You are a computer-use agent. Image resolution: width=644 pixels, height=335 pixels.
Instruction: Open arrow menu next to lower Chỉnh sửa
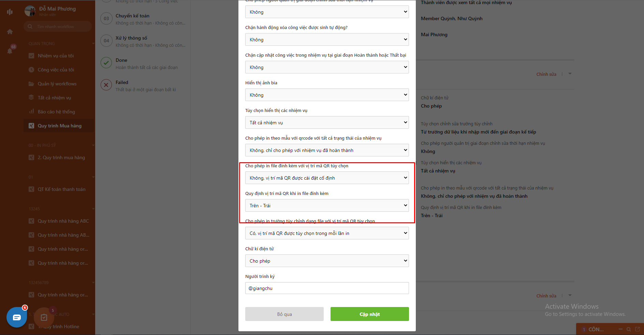[570, 295]
